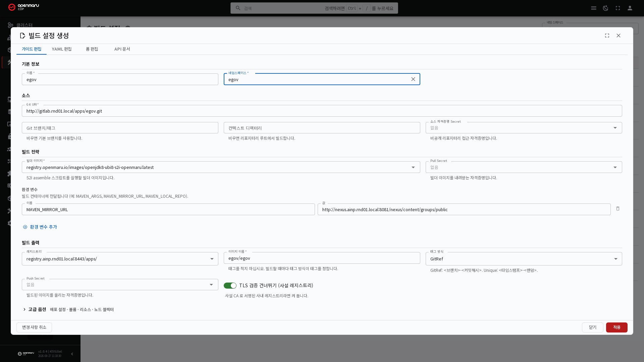Delete the MAVEN_MIRROR_URL environment variable row
This screenshot has height=362, width=644.
click(x=618, y=208)
